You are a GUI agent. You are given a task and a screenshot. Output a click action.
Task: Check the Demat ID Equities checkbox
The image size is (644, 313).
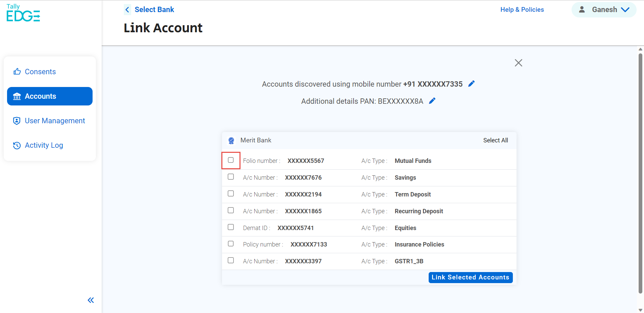(230, 227)
